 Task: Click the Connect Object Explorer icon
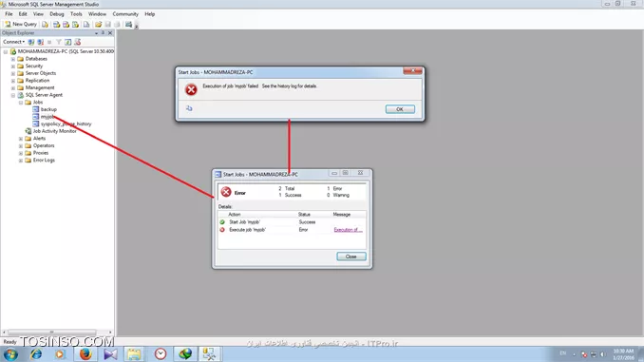click(31, 42)
